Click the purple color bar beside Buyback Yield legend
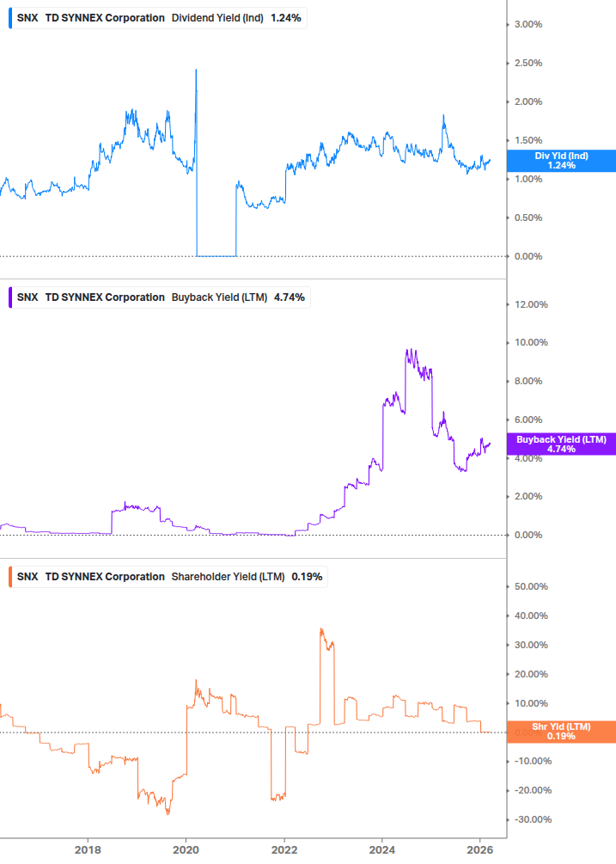 click(x=10, y=297)
